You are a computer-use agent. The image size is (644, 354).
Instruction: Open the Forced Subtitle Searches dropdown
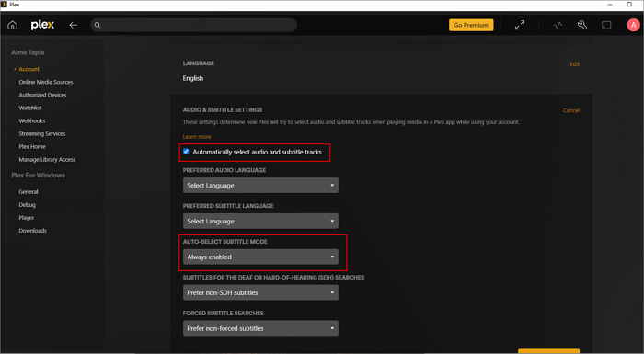pos(260,328)
